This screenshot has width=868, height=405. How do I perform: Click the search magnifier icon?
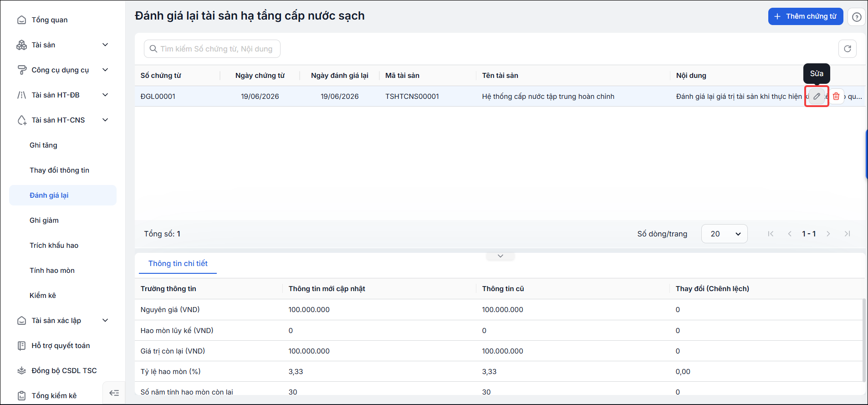(153, 49)
